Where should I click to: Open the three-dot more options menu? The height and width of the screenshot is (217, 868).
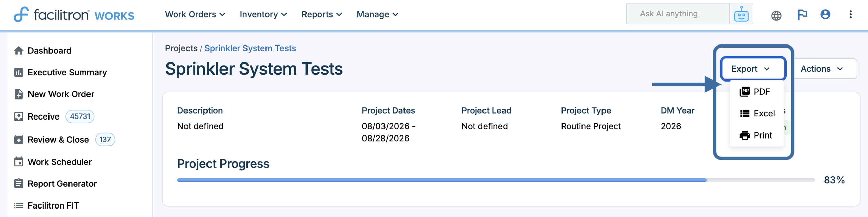pos(850,14)
